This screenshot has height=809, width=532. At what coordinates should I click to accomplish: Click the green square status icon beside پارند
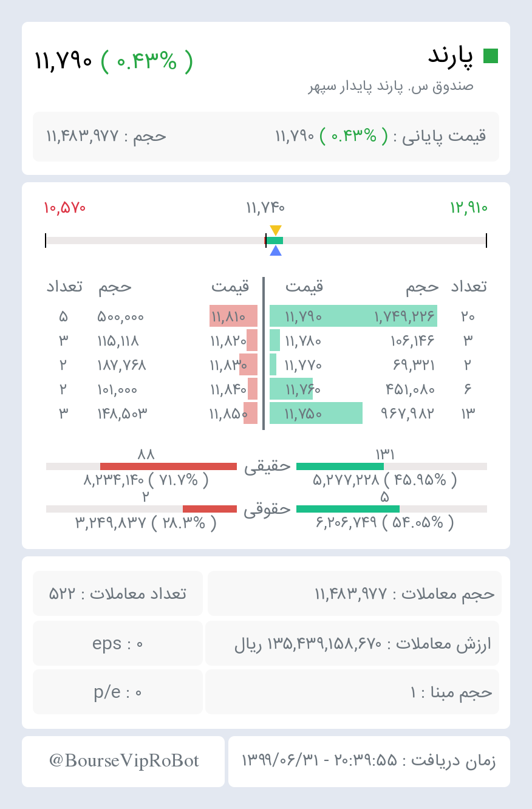click(x=491, y=56)
